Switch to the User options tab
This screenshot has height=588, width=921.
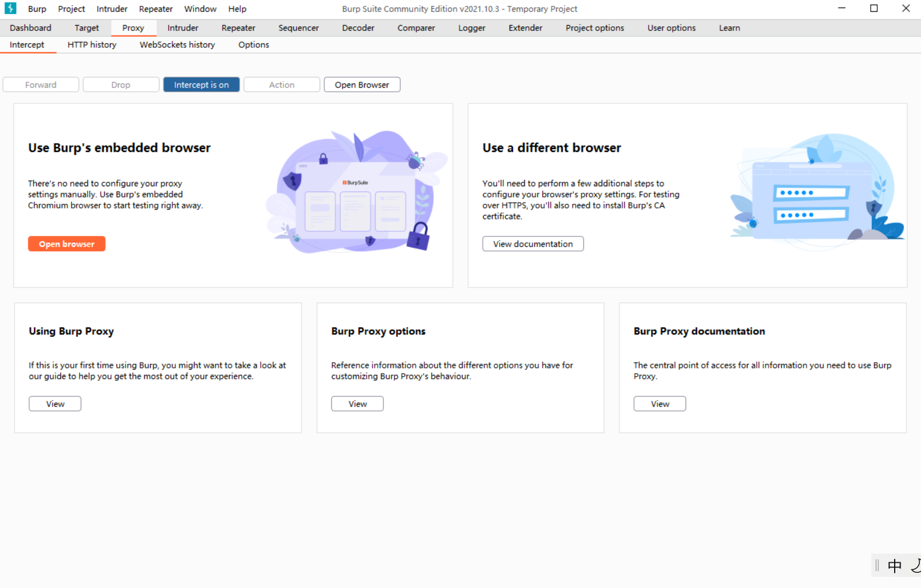point(671,28)
